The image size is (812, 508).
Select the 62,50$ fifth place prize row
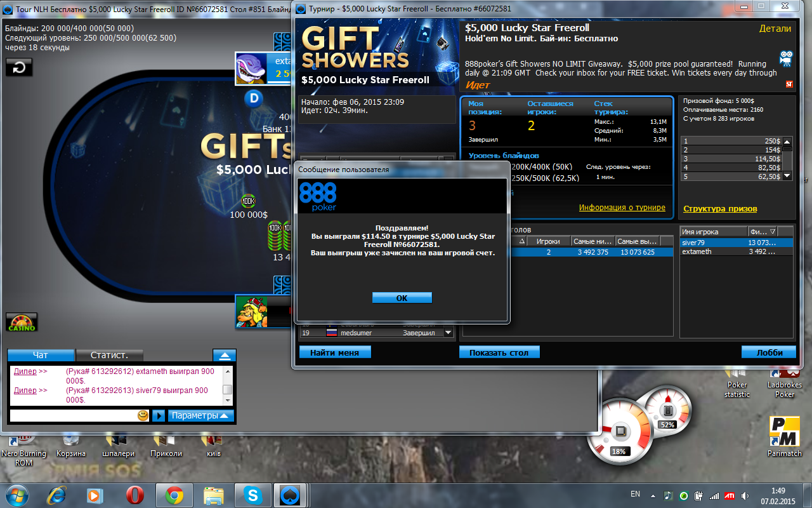pos(731,177)
